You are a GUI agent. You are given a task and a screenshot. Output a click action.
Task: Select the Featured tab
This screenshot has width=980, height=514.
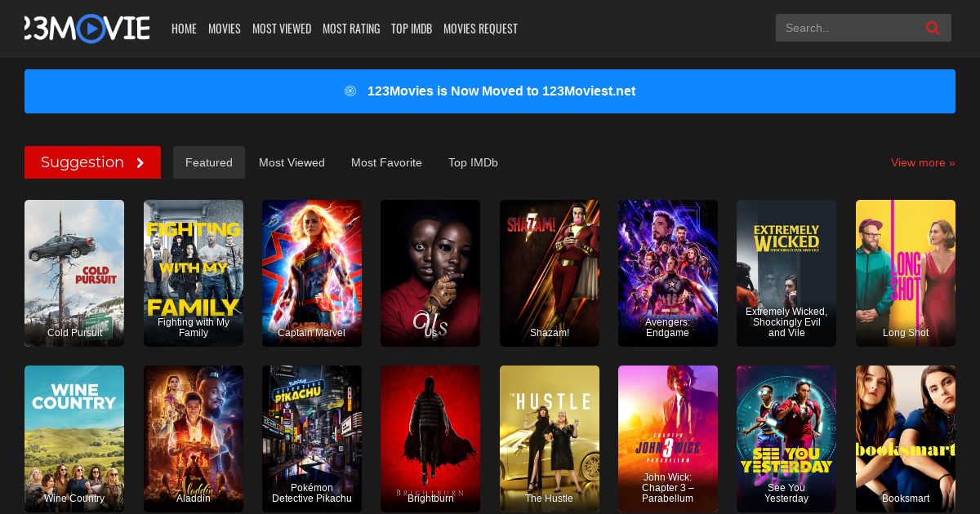point(209,162)
